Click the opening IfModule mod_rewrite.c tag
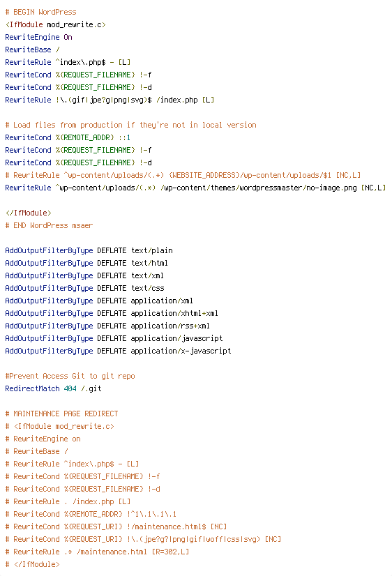Viewport: 392px width, 576px height. pyautogui.click(x=56, y=24)
